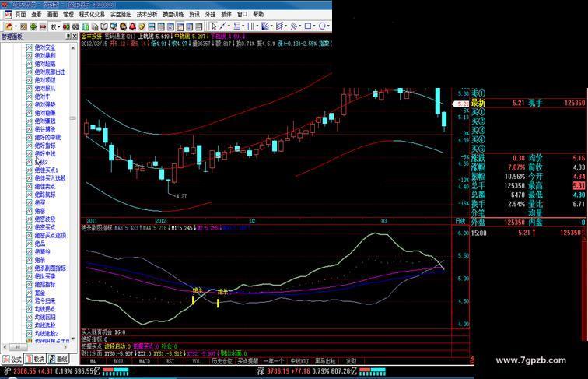588x379 pixels.
Task: Switch to the RSI indicator tab
Action: [x=170, y=361]
